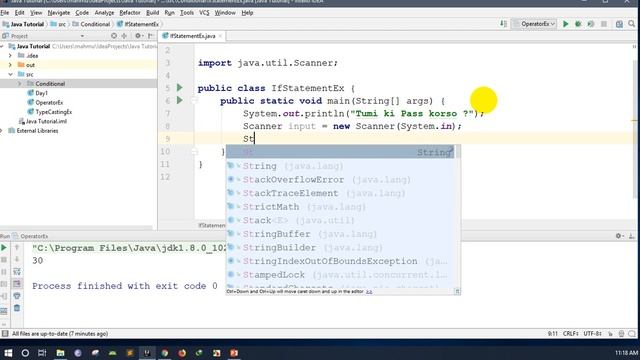The width and height of the screenshot is (640, 360).
Task: Rerun OperatorEx in Run panel
Action: 4,247
